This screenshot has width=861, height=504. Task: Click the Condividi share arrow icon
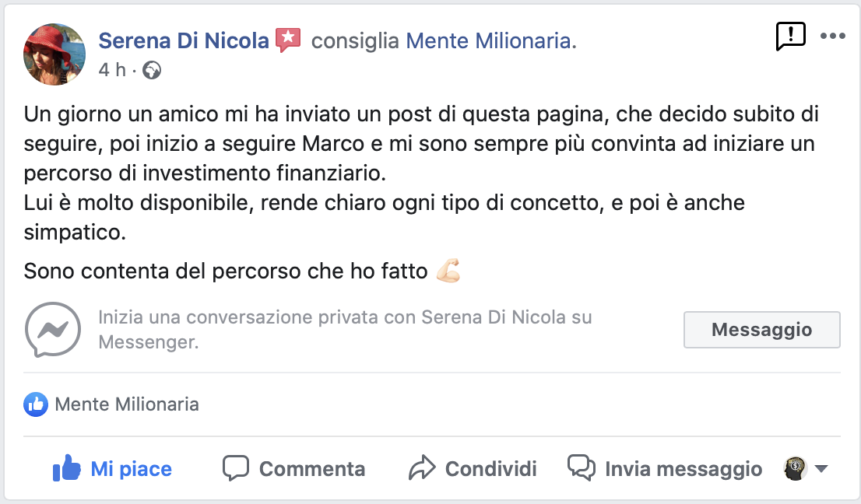(x=421, y=468)
